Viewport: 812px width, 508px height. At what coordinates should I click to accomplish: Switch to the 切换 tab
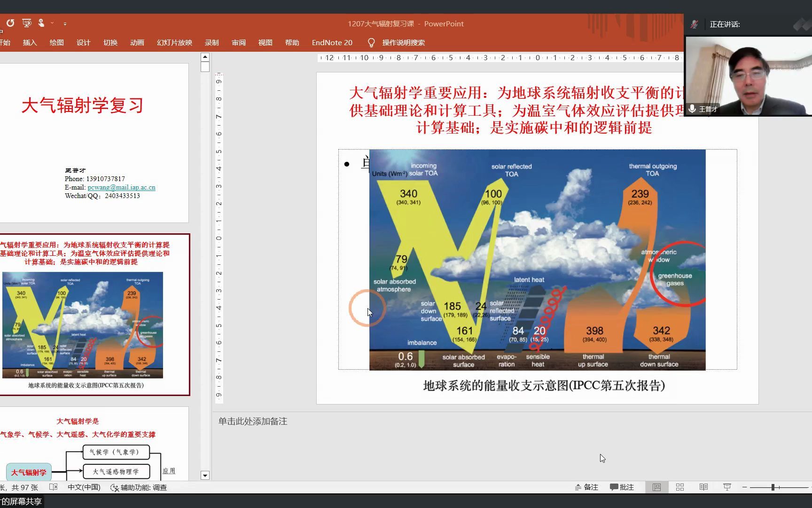110,42
